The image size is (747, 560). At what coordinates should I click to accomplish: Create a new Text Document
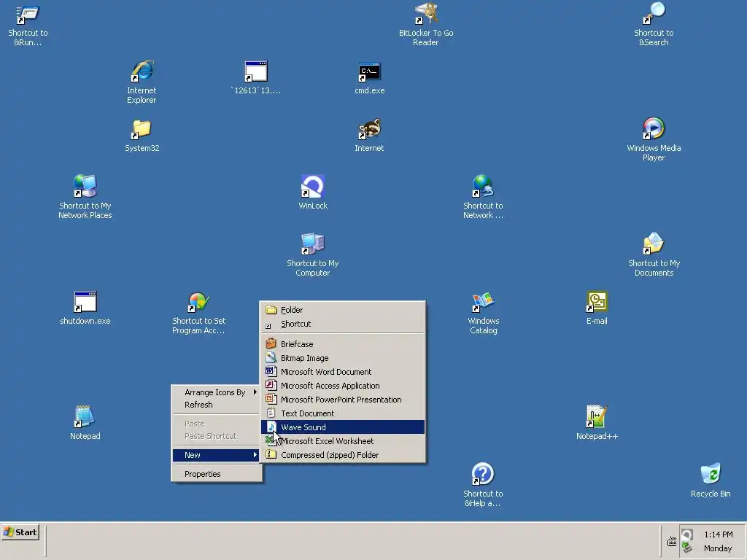click(x=343, y=413)
